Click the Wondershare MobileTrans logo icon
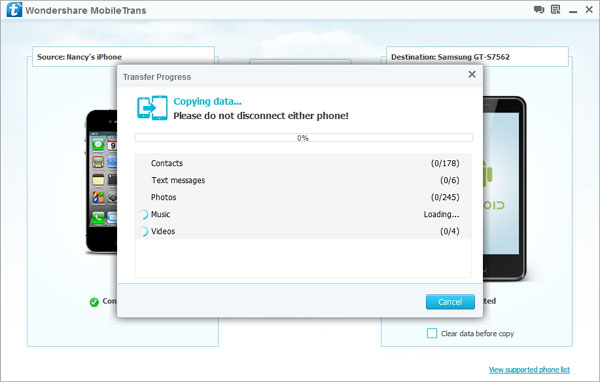Image resolution: width=600 pixels, height=382 pixels. (x=14, y=10)
